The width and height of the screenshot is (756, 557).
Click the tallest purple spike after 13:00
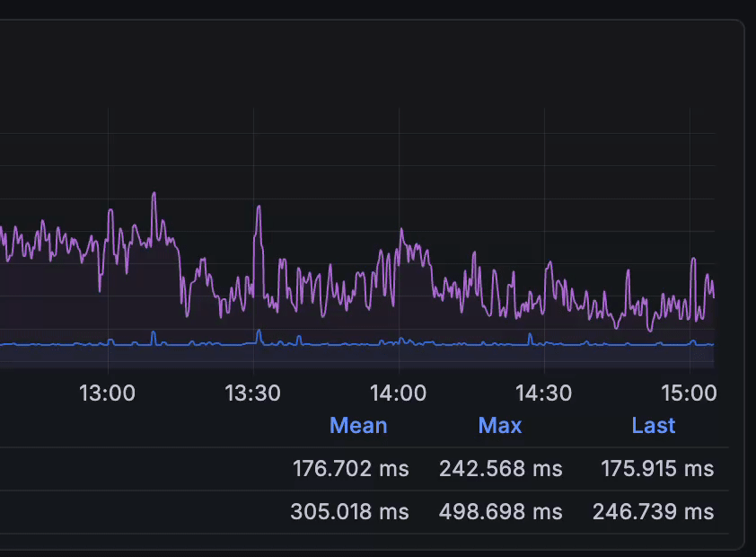pyautogui.click(x=154, y=193)
